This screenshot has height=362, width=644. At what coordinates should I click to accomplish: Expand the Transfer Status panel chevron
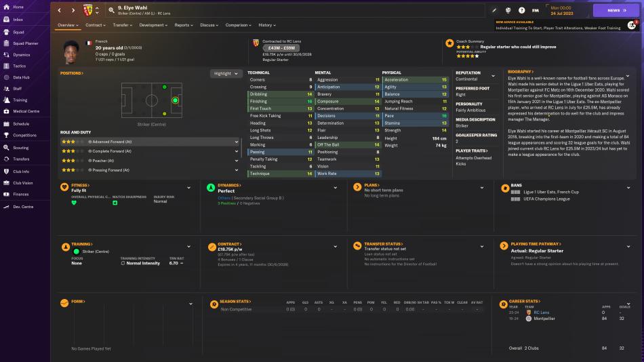(482, 247)
